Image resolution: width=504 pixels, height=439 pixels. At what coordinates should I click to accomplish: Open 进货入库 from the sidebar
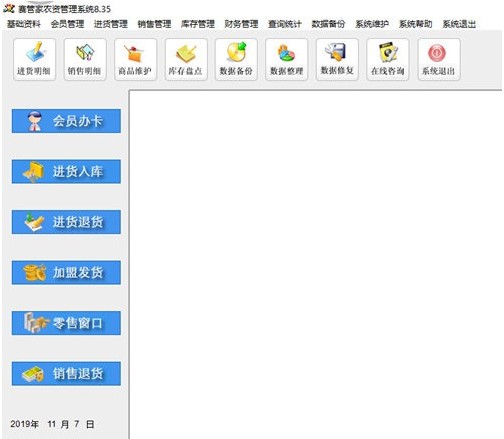66,171
